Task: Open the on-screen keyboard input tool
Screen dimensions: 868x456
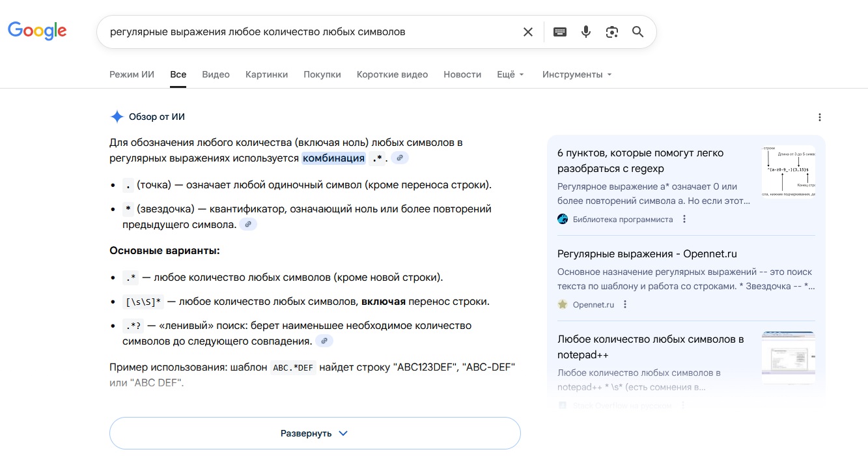Action: 560,32
